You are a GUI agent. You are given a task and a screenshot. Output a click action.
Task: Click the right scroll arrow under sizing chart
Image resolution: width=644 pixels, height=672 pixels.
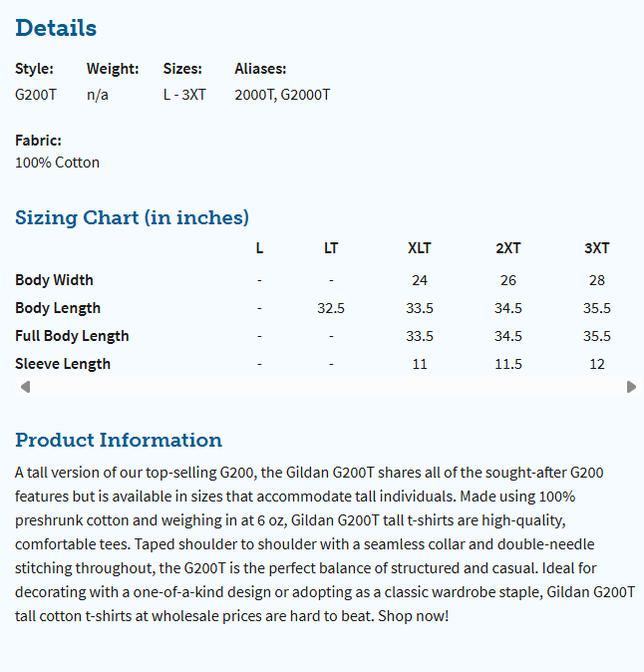tap(631, 387)
